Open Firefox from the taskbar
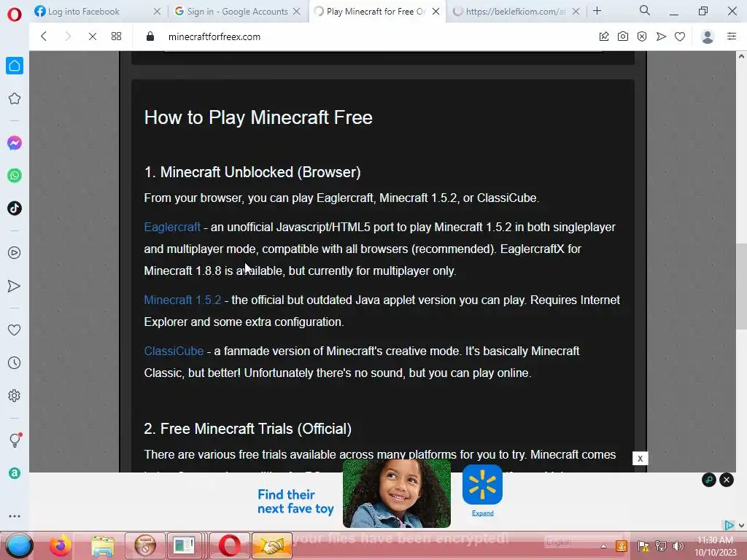 click(61, 545)
